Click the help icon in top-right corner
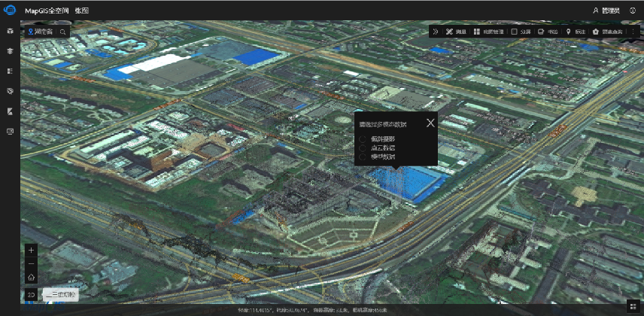 tap(633, 11)
